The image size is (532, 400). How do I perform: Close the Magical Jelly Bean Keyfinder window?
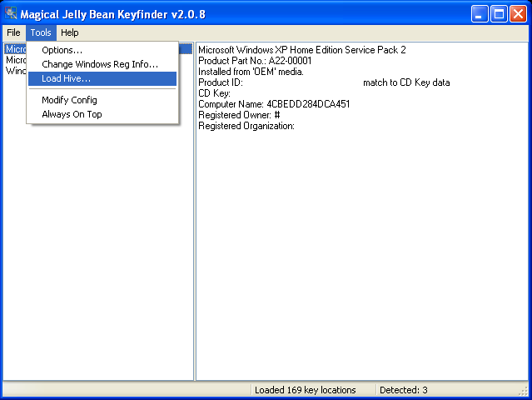518,13
